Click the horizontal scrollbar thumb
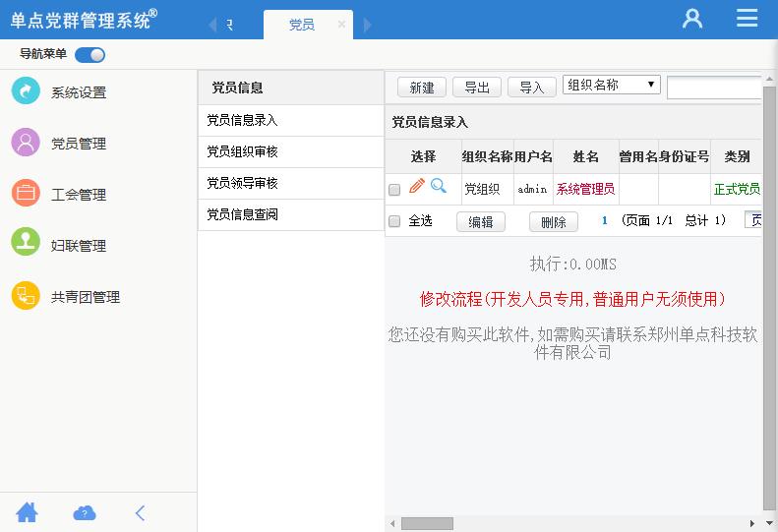778x532 pixels. tap(427, 523)
